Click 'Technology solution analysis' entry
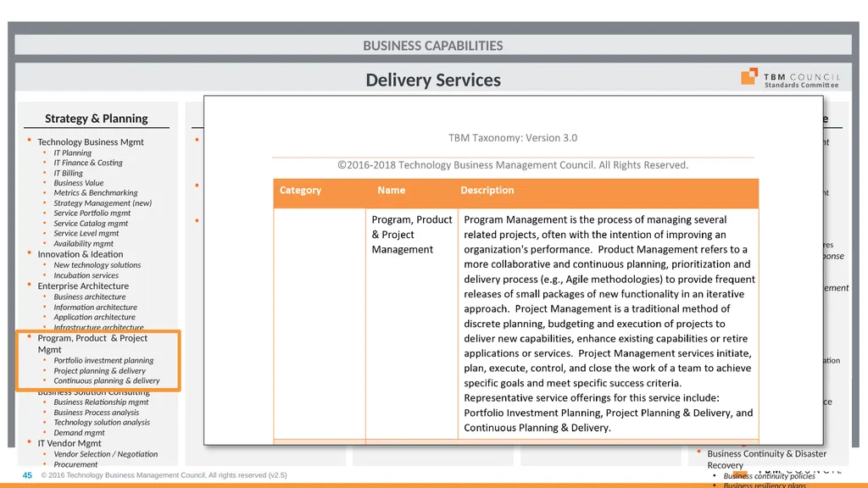Screen dimensions: 868x488 tap(102, 422)
